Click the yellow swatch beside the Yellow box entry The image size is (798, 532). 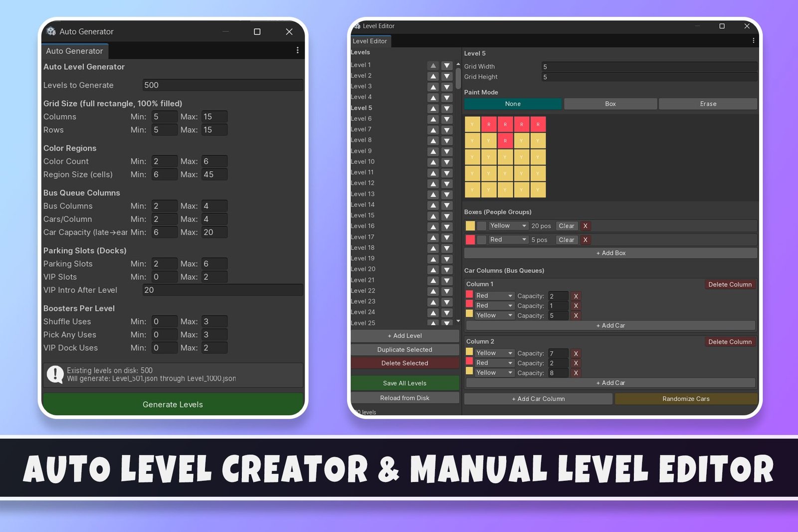(x=470, y=225)
